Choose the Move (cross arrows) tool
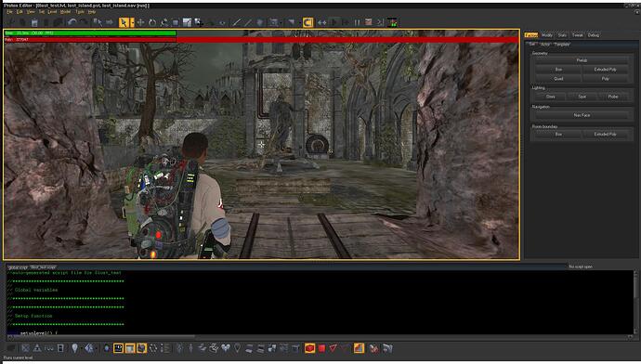The image size is (641, 364). [x=141, y=22]
